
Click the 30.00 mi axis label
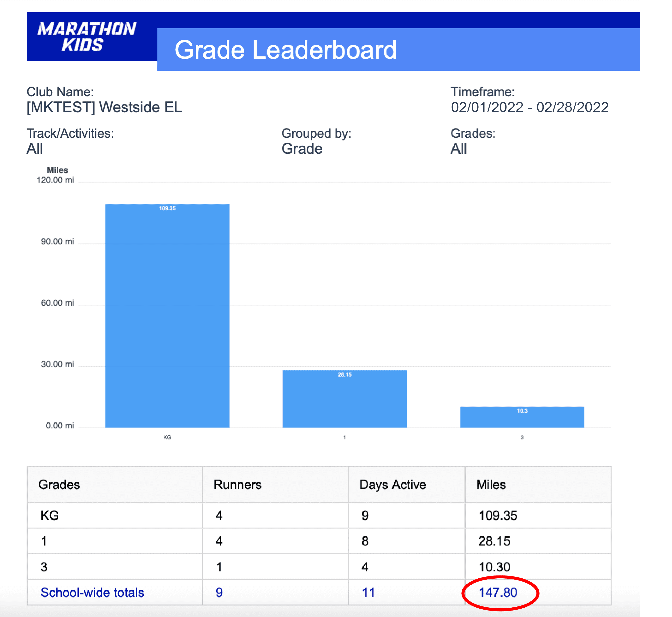coord(57,364)
